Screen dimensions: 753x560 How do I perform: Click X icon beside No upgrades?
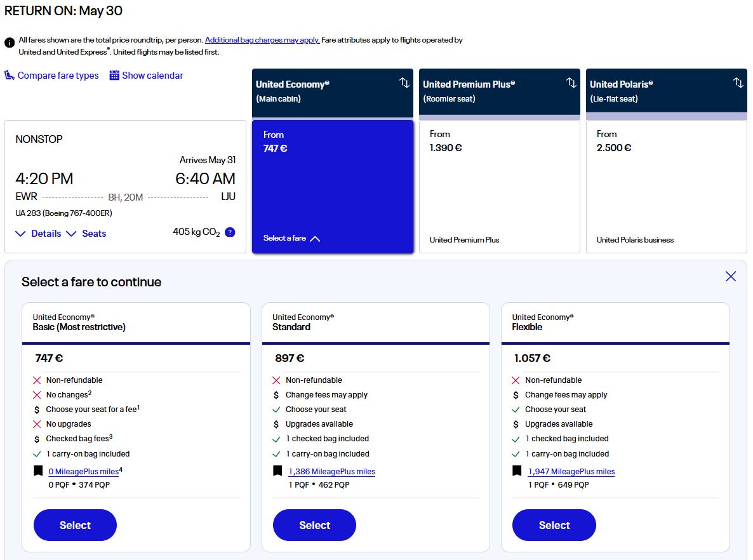36,424
